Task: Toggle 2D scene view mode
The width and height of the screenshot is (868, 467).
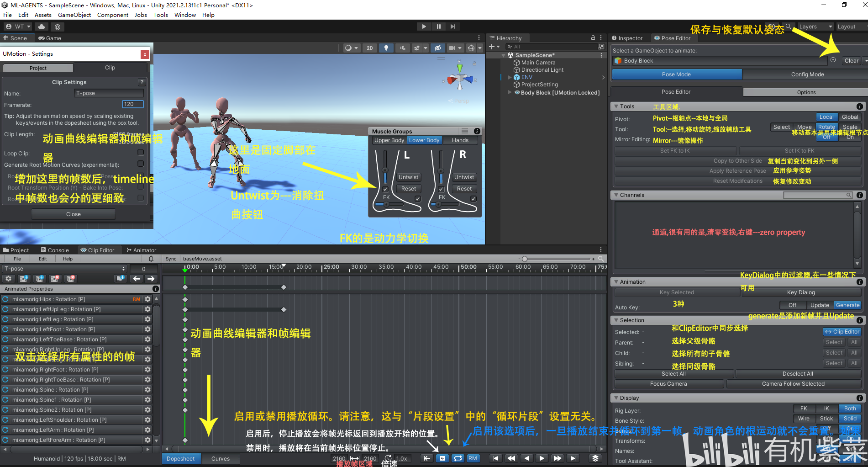Action: (x=370, y=48)
